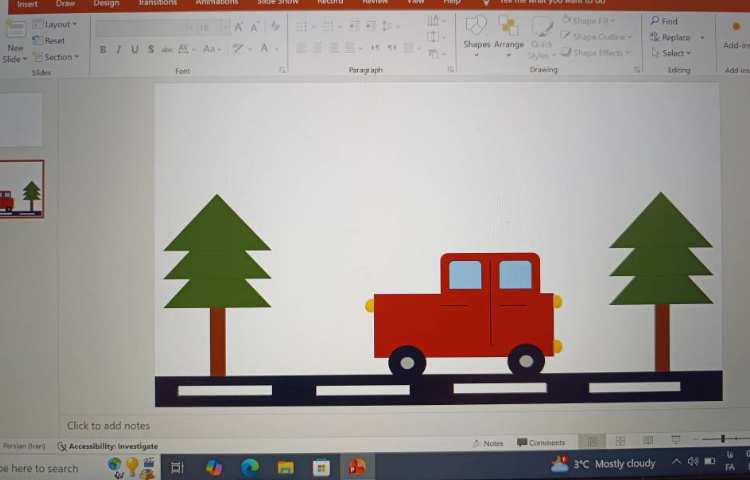Open the Animations tab
This screenshot has width=750, height=480.
click(x=217, y=4)
